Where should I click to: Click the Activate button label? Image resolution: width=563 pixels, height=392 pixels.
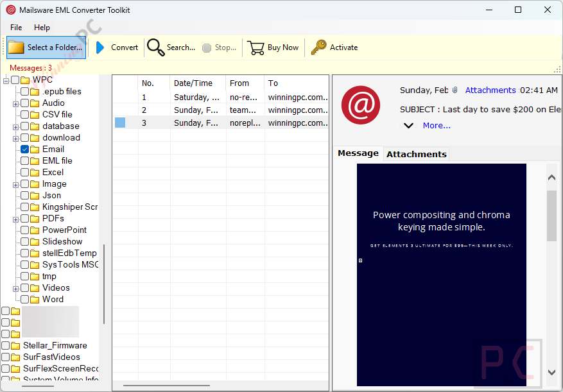click(343, 47)
